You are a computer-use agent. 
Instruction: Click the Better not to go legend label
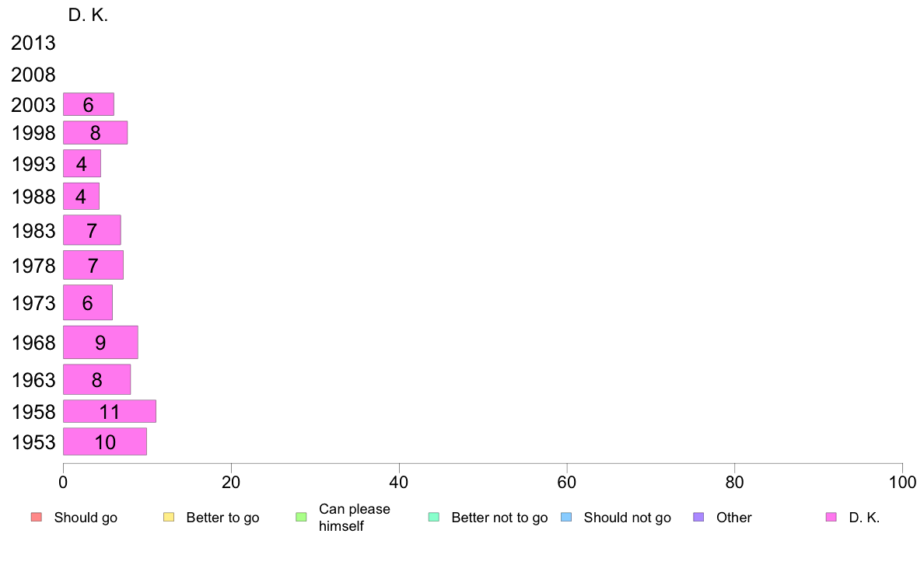click(x=499, y=518)
